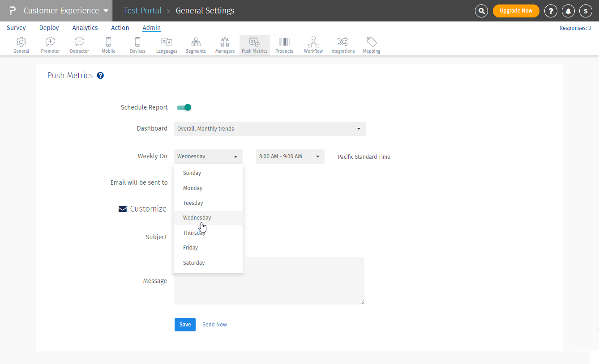Select the Workflow icon
Viewport: 599px width, 364px height.
pyautogui.click(x=313, y=45)
